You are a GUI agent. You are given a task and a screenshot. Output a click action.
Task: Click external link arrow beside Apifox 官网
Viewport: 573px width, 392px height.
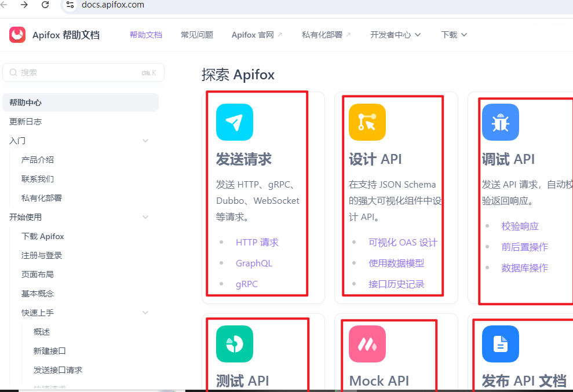click(x=280, y=35)
